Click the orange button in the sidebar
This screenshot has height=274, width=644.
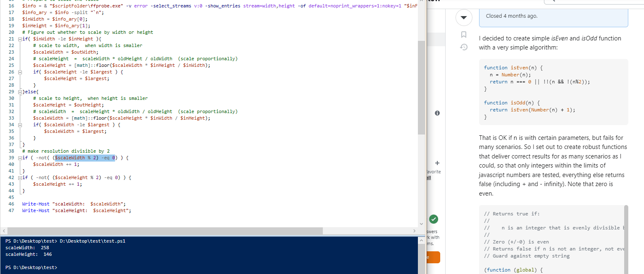(x=433, y=257)
